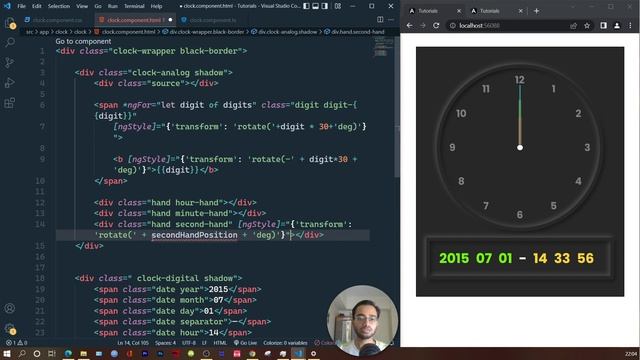Open the Go menu
Screen dimensions: 640x360
[98, 6]
